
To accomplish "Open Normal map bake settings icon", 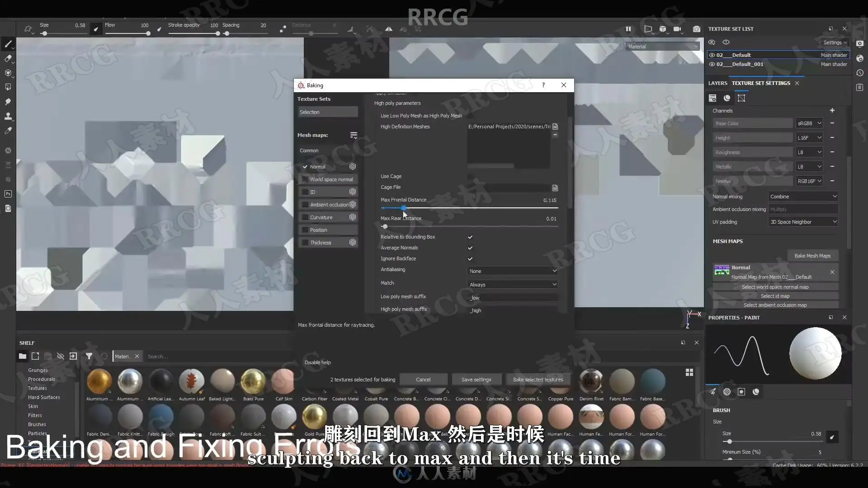I will (x=353, y=167).
